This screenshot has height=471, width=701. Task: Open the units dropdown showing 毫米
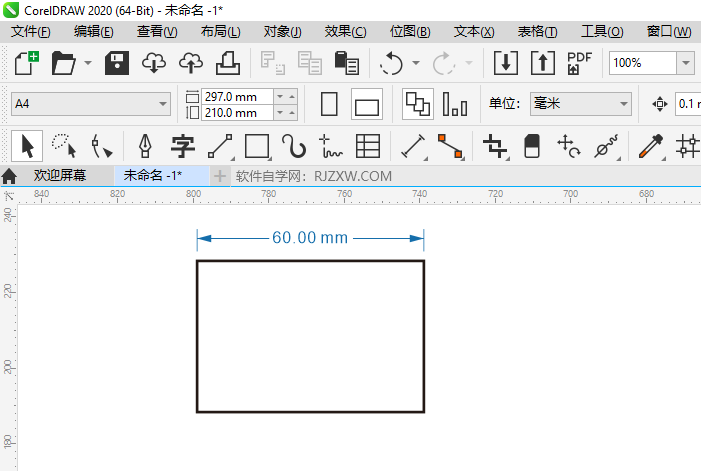tap(581, 104)
